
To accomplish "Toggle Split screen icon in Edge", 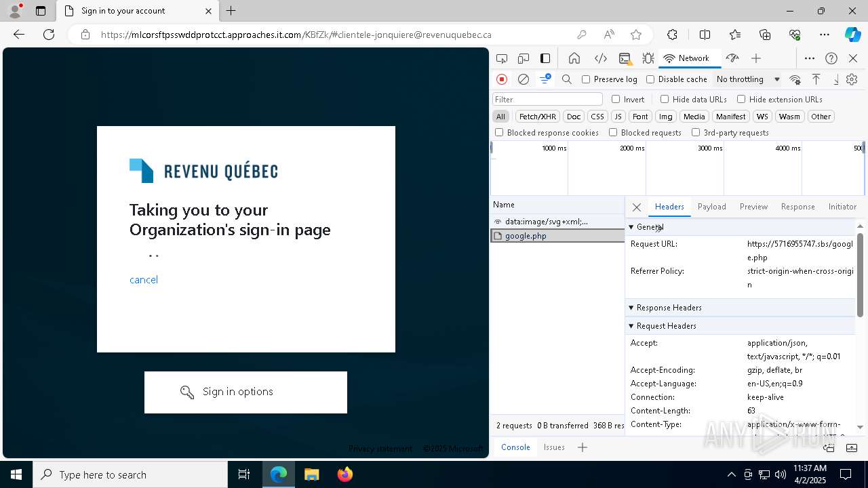I will (705, 35).
